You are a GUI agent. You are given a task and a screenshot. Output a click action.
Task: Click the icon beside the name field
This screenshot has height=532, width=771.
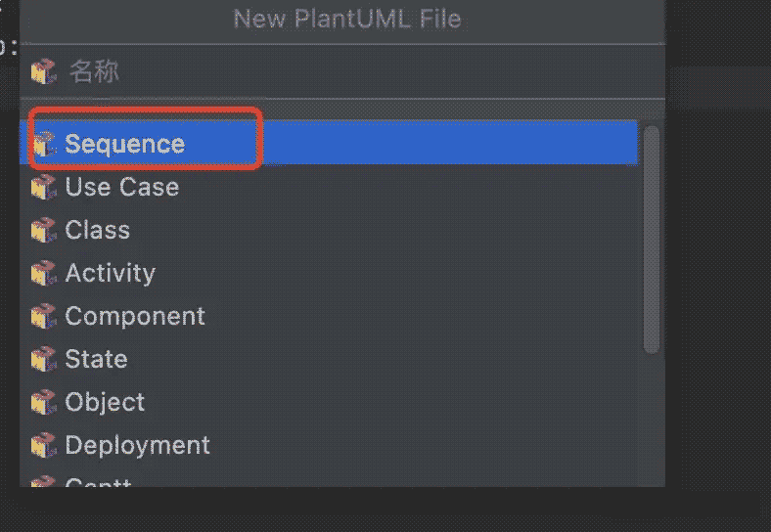44,71
